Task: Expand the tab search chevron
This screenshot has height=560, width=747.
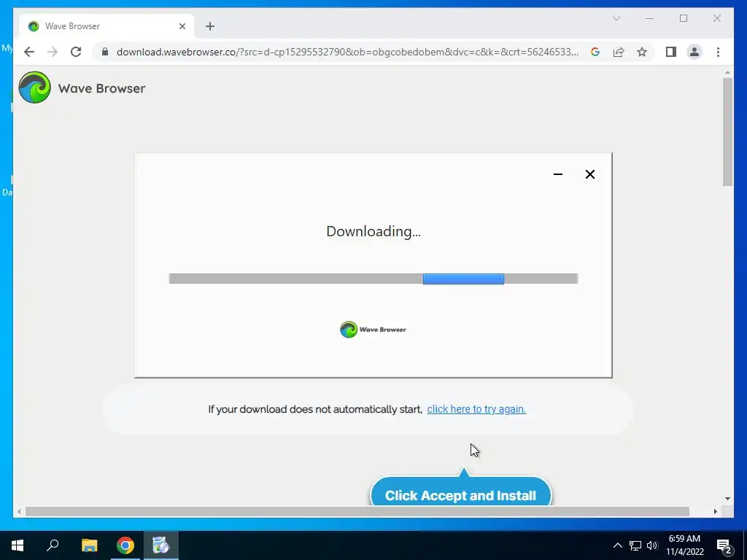Action: (616, 18)
